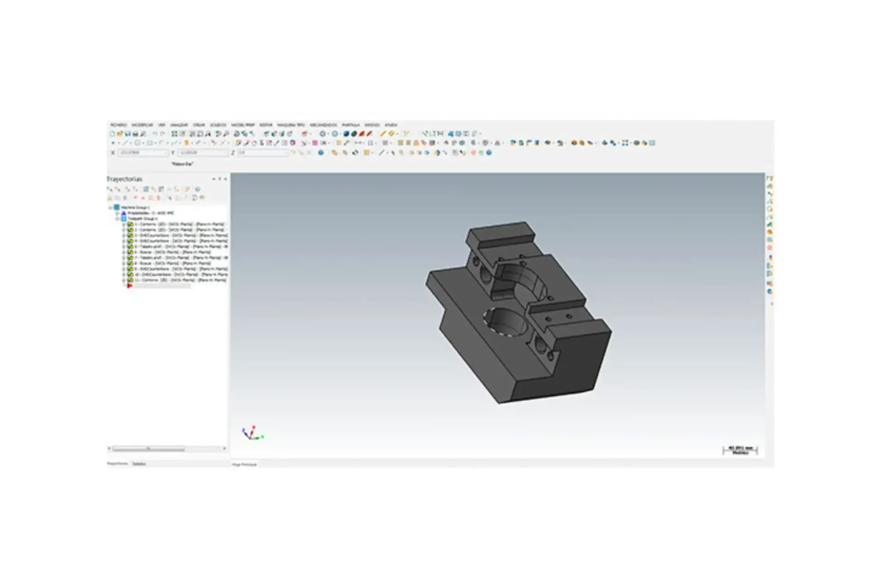Viewport: 882px width, 588px height.
Task: Open the FICHERO menu
Action: tap(118, 125)
